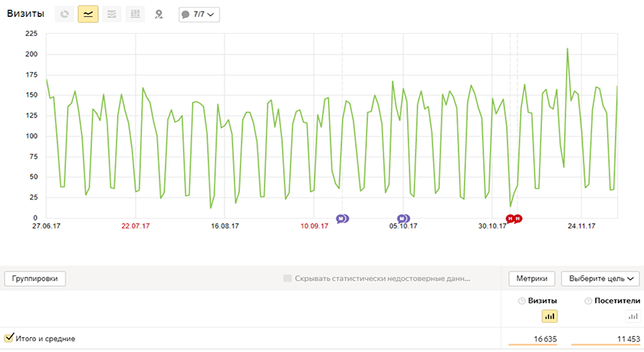Enable chart display by Посетители metric
This screenshot has width=644, height=352.
(632, 316)
